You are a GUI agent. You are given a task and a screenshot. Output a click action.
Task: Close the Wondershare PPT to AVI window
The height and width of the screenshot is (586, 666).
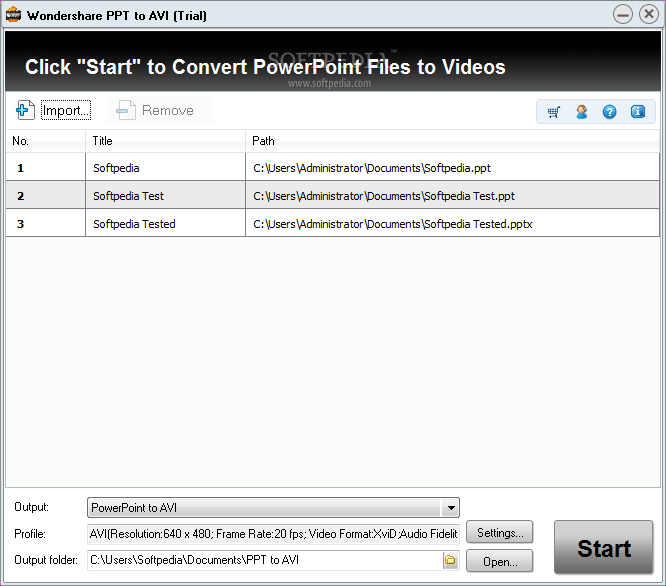[x=649, y=14]
